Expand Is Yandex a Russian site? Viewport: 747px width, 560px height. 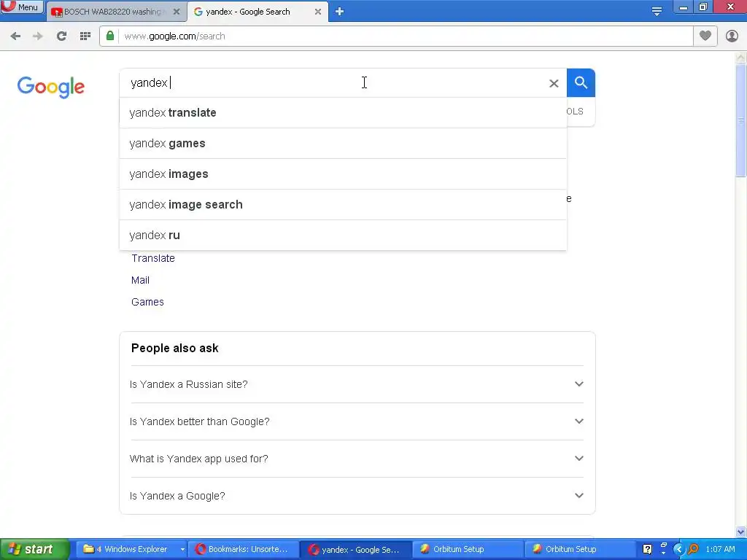356,384
